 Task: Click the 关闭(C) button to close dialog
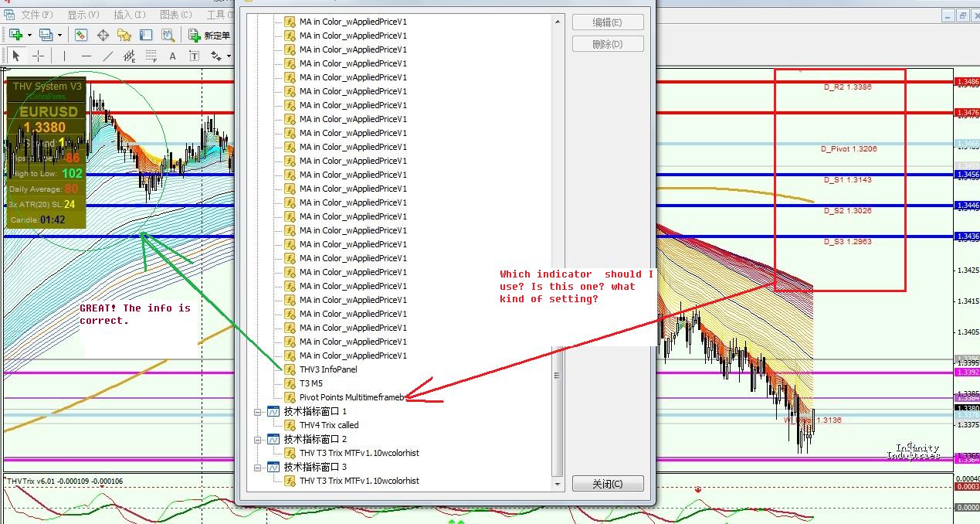click(x=608, y=484)
